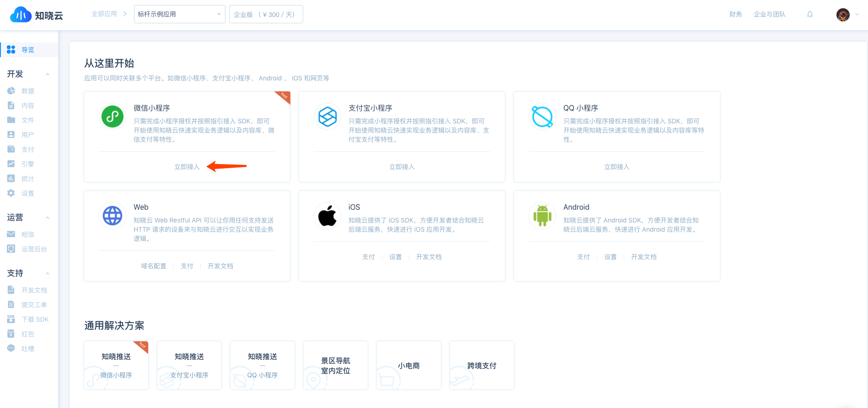Click the Web globe icon

(113, 216)
